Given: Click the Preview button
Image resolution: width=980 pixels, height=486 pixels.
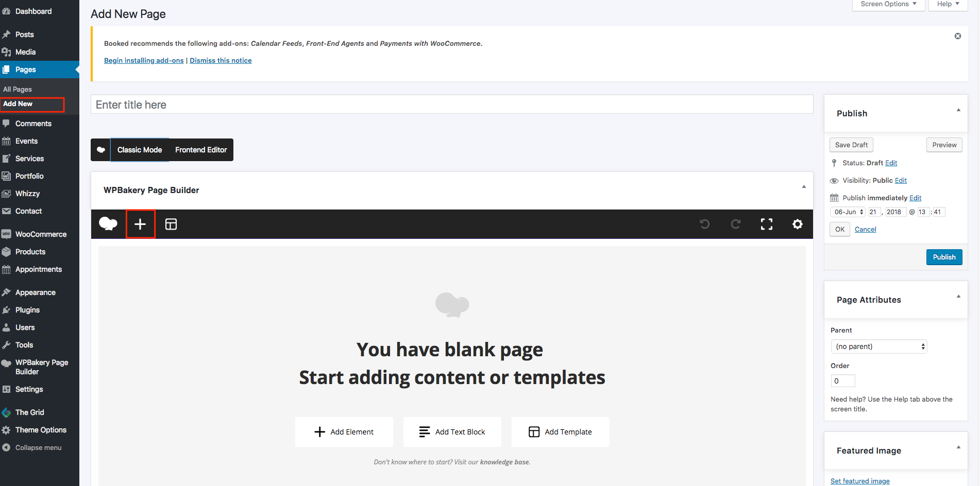Looking at the screenshot, I should pos(944,145).
